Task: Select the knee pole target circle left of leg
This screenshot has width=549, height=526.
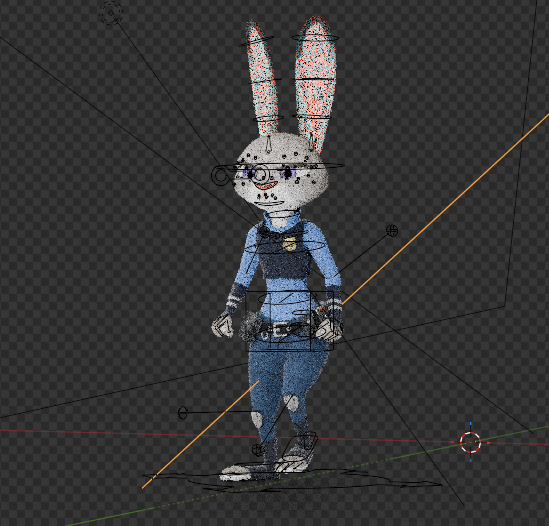Action: (x=183, y=413)
